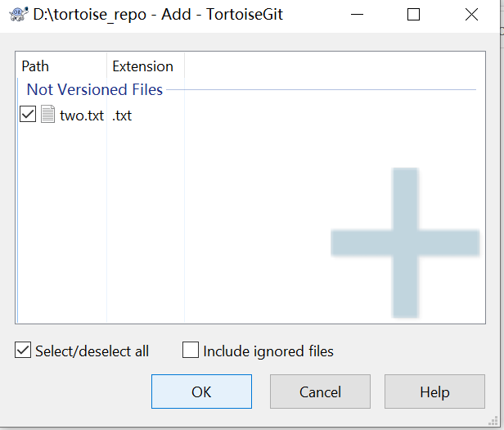Uncheck the two.txt file checkbox
504x430 pixels.
28,115
